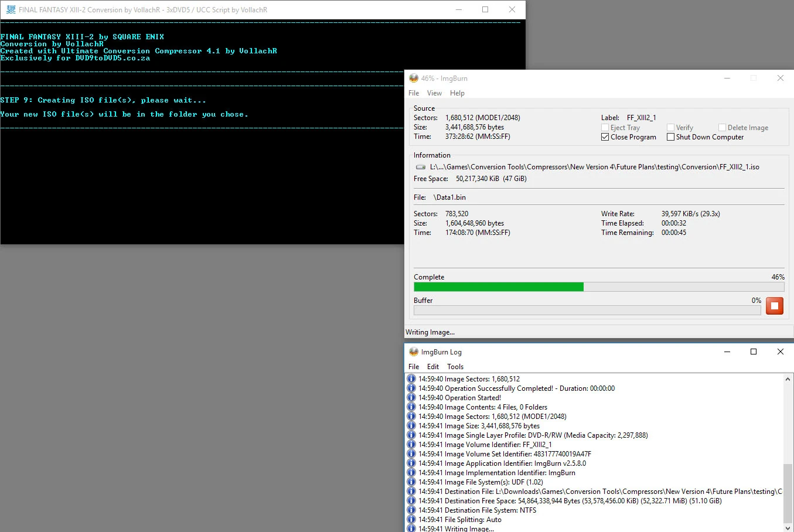Image resolution: width=794 pixels, height=532 pixels.
Task: Tick the Delete Image checkbox
Action: point(722,127)
